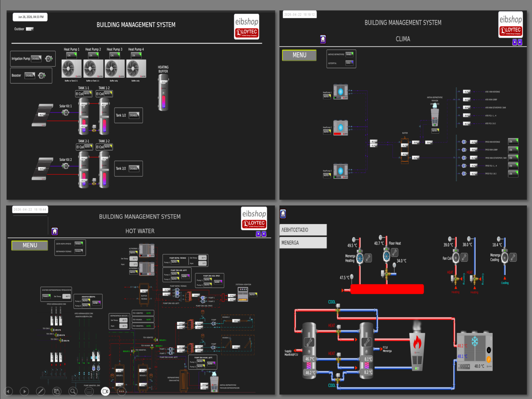Click the orange round icon on the chiller

tap(489, 360)
